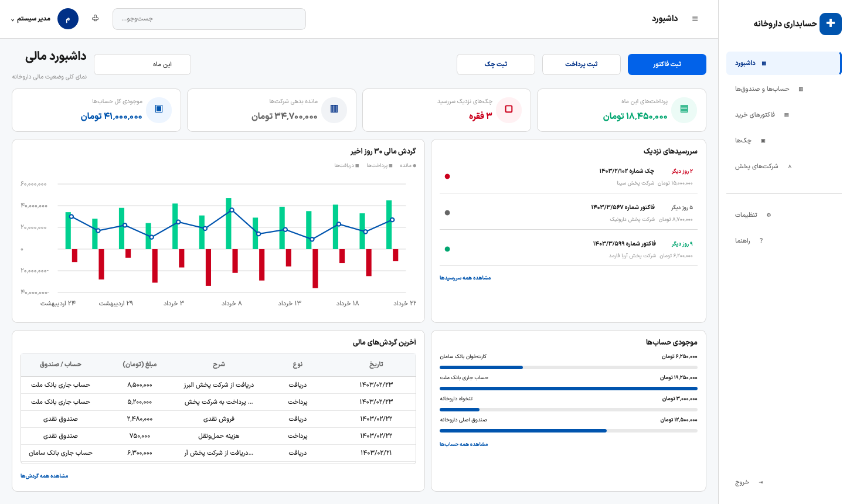Image resolution: width=850 pixels, height=504 pixels.
Task: Open مشاهده همه گردش‌ها link
Action: (45, 476)
